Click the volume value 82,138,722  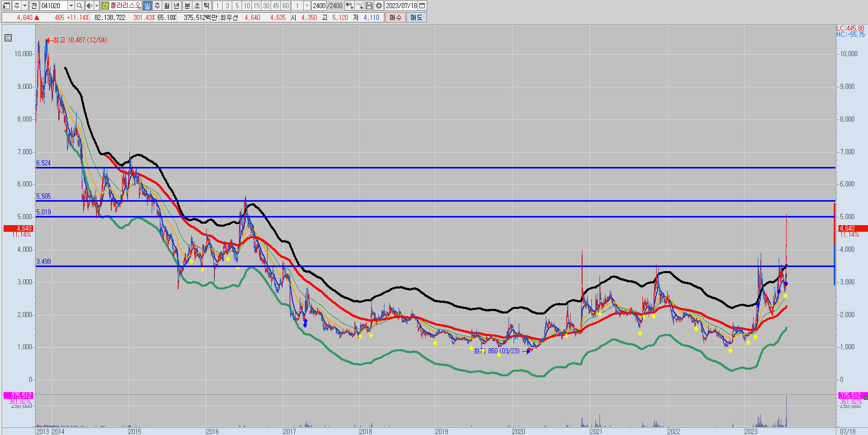(110, 17)
